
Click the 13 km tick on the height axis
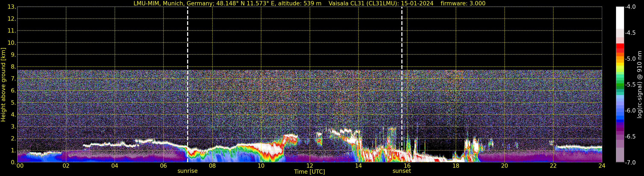11,7
